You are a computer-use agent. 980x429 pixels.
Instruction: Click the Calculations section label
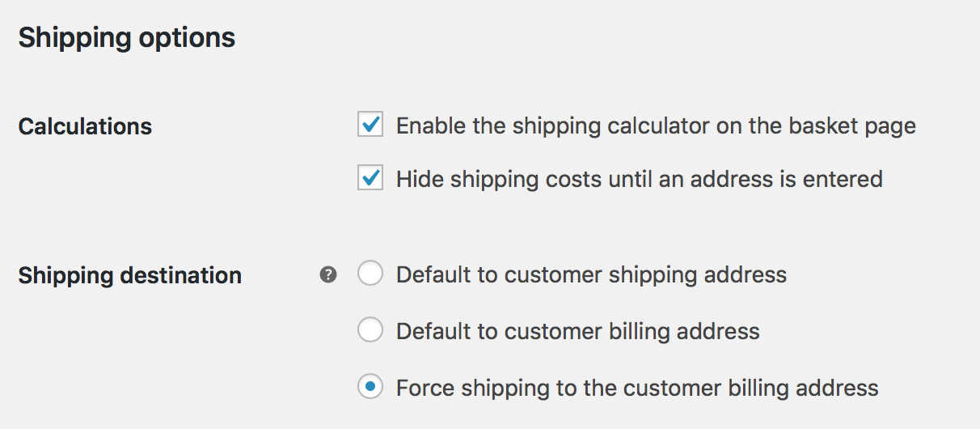click(85, 126)
